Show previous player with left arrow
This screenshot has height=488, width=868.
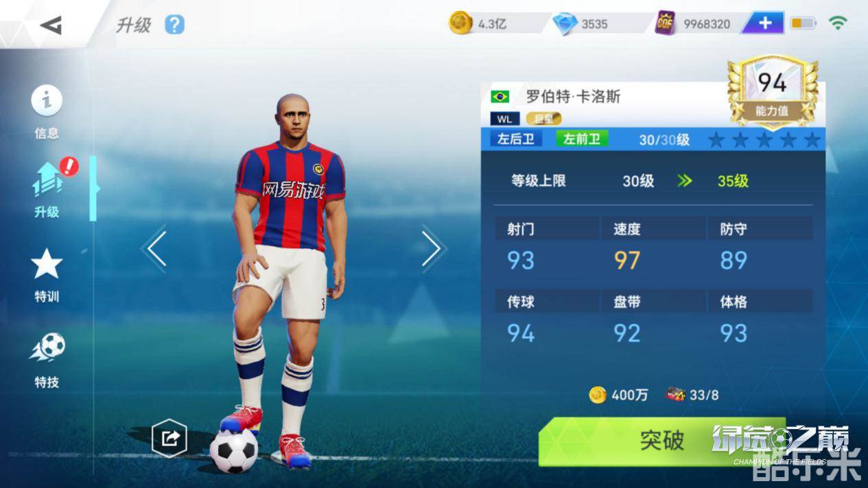pos(156,248)
